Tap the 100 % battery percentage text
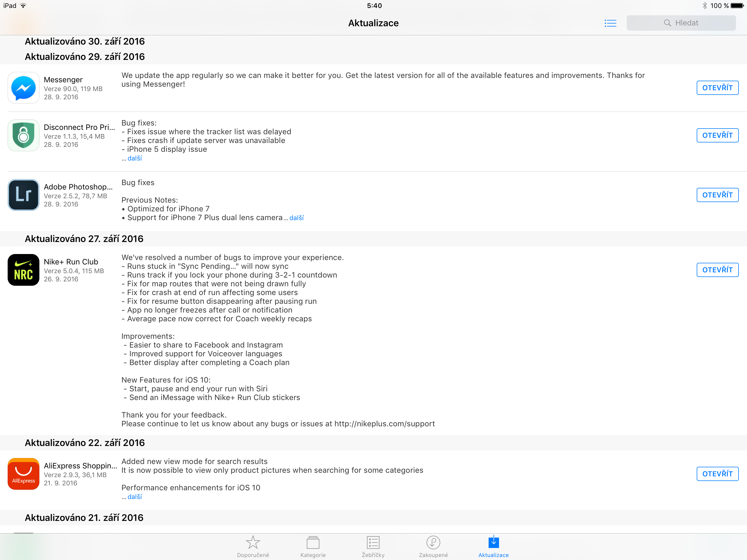The height and width of the screenshot is (560, 747). 719,6
